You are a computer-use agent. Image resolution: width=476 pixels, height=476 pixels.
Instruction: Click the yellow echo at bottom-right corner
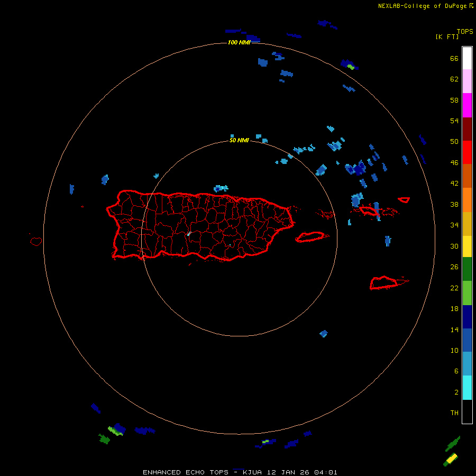[x=452, y=458]
